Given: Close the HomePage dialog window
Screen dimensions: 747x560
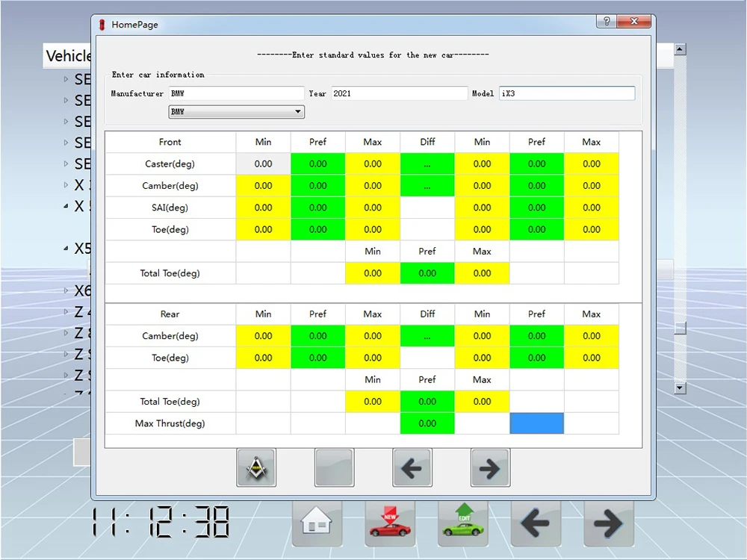Looking at the screenshot, I should (x=637, y=22).
